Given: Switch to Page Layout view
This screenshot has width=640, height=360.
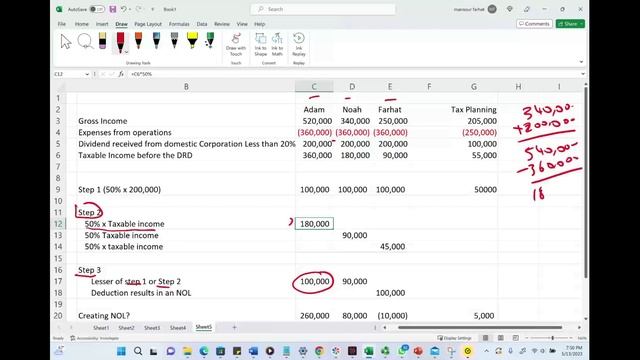Looking at the screenshot, I should 500,338.
